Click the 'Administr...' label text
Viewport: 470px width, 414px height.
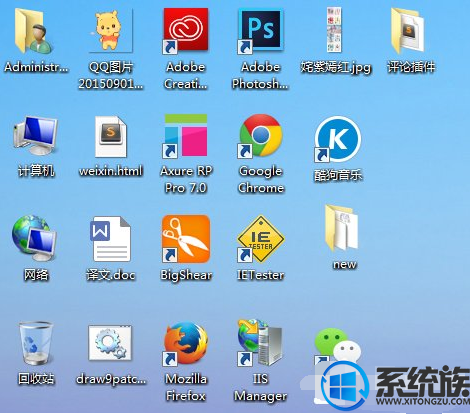click(x=36, y=67)
